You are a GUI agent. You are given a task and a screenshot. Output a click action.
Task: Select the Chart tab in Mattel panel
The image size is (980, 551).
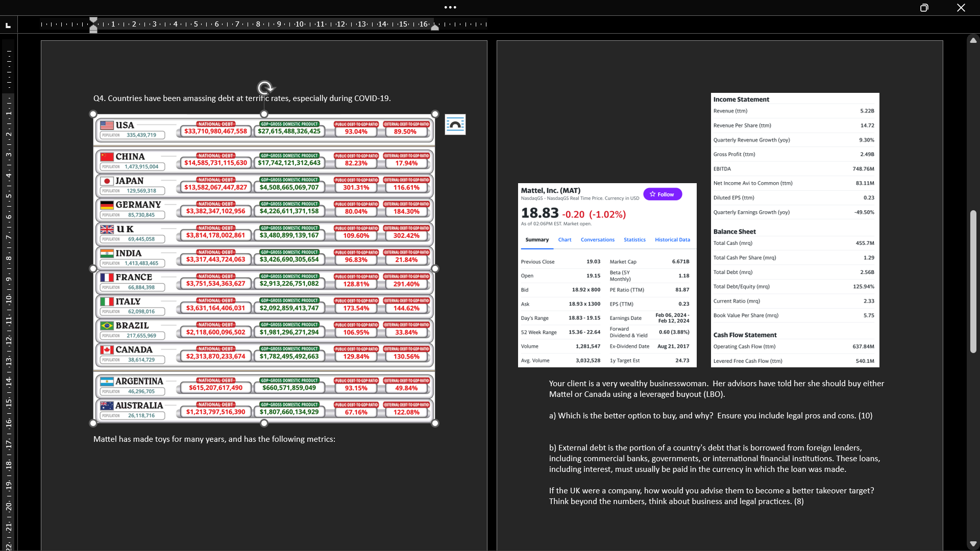point(565,240)
